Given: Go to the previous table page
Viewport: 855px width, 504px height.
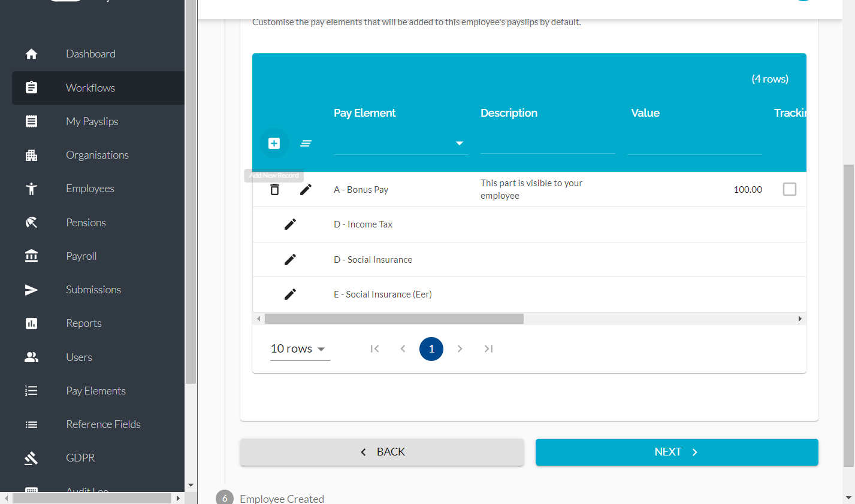Looking at the screenshot, I should [403, 349].
